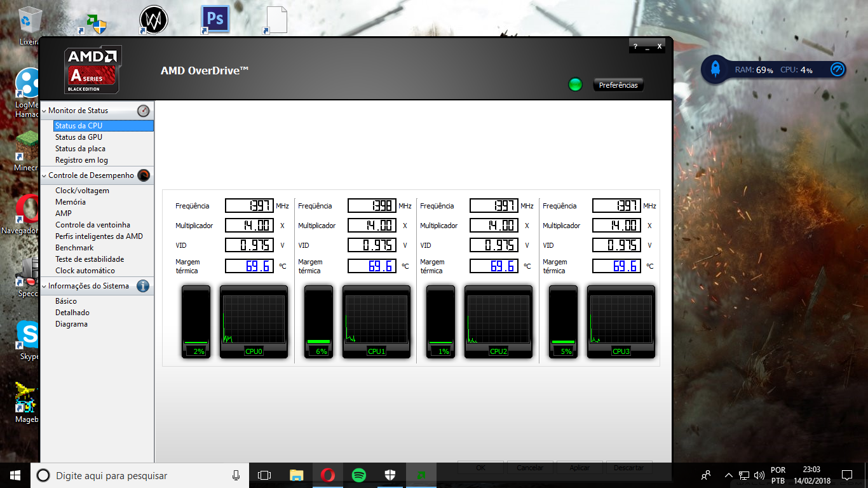Open the Recycle Bin desktop icon
Image resolution: width=868 pixels, height=488 pixels.
tap(28, 25)
